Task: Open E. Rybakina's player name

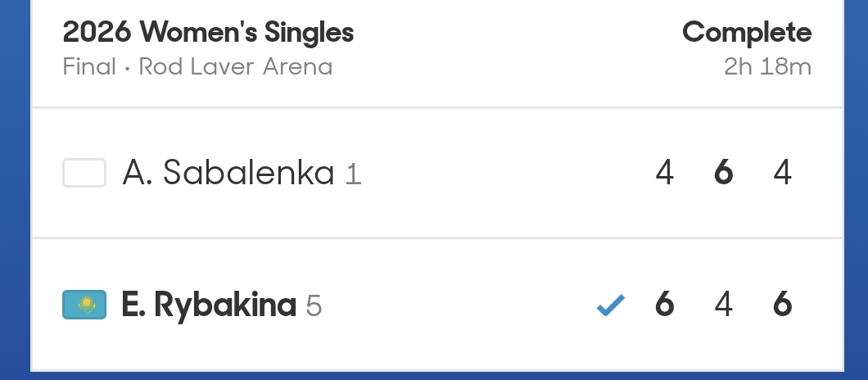Action: click(209, 305)
